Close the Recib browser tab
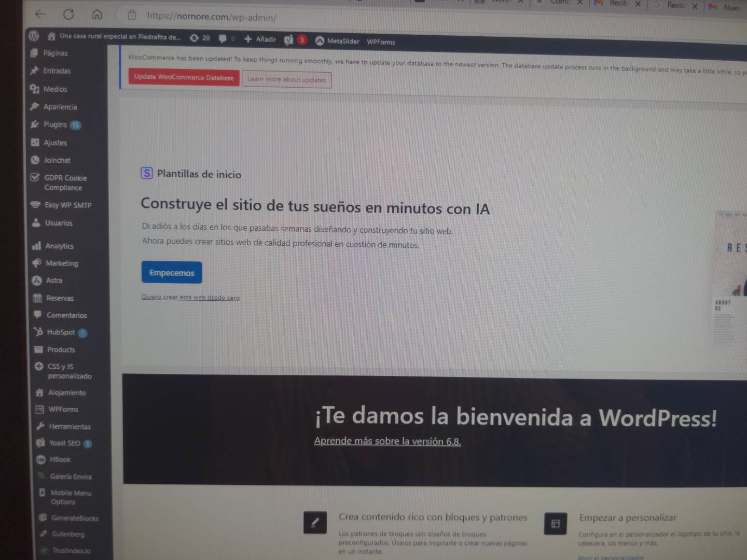Screen dimensions: 747x560 click(638, 4)
